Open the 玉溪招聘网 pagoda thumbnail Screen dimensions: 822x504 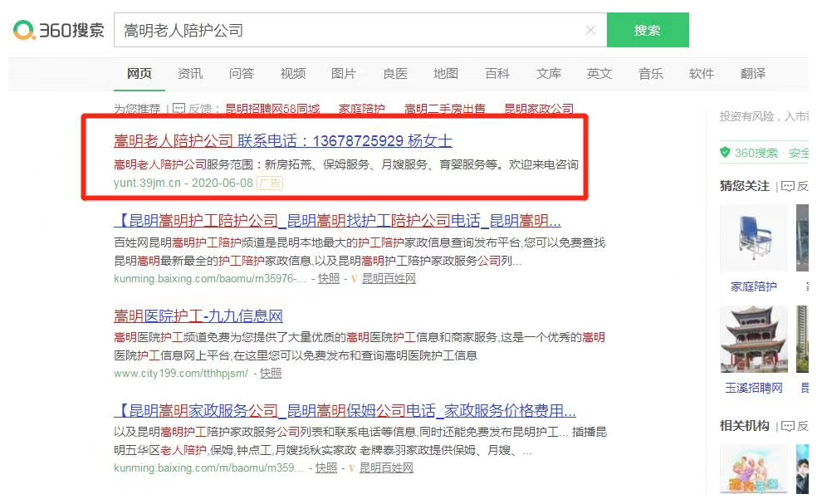tap(754, 339)
